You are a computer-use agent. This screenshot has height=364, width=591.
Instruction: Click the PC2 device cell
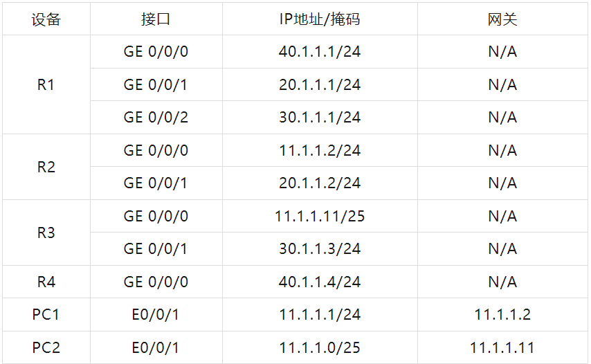pos(46,348)
